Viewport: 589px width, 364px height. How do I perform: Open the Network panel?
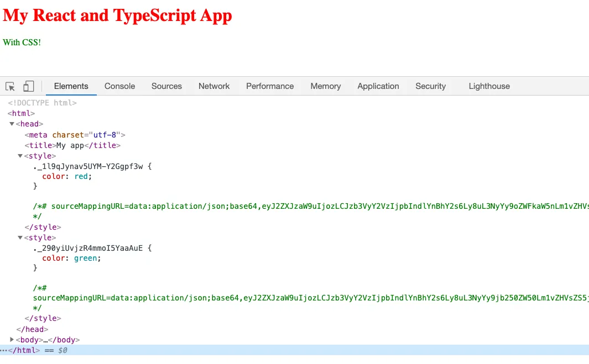click(x=214, y=86)
